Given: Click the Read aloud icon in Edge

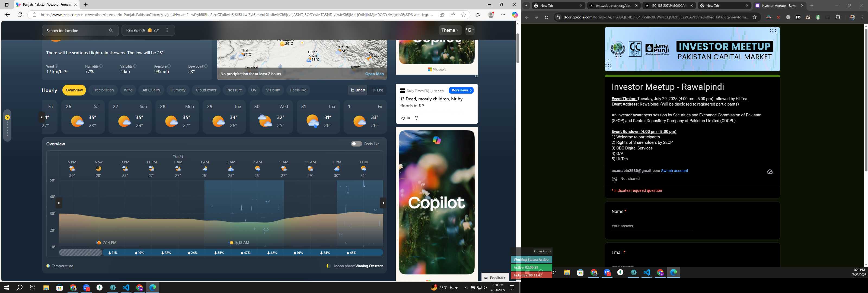Looking at the screenshot, I should coord(452,14).
